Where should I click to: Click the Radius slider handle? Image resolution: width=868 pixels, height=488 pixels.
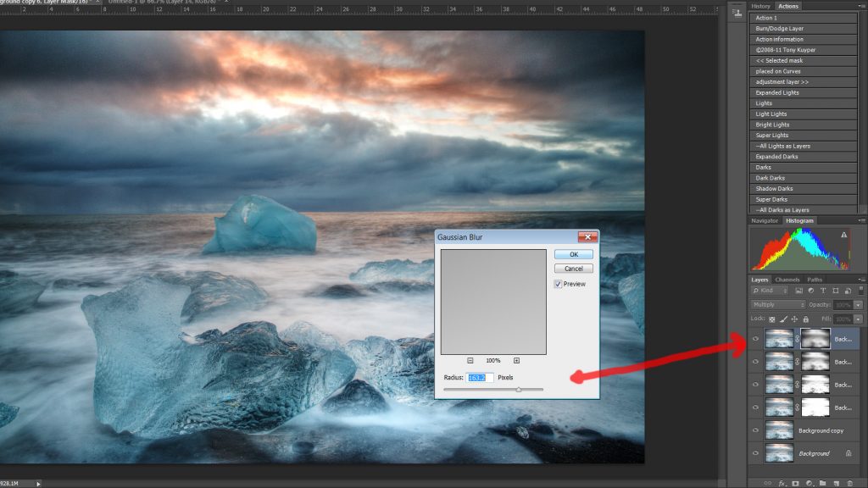[x=519, y=390]
